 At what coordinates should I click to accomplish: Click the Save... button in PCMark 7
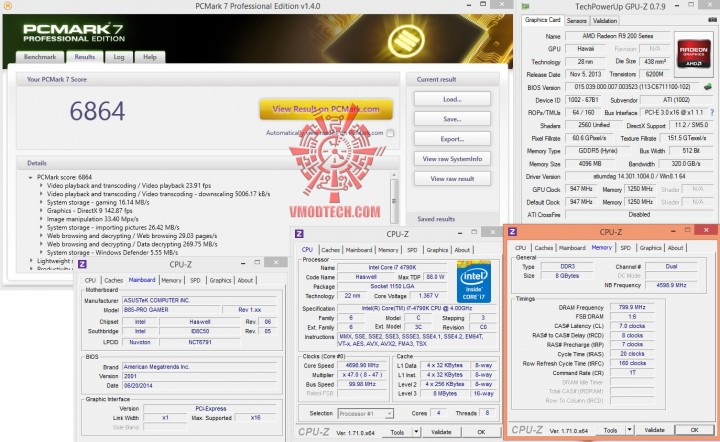(x=452, y=119)
